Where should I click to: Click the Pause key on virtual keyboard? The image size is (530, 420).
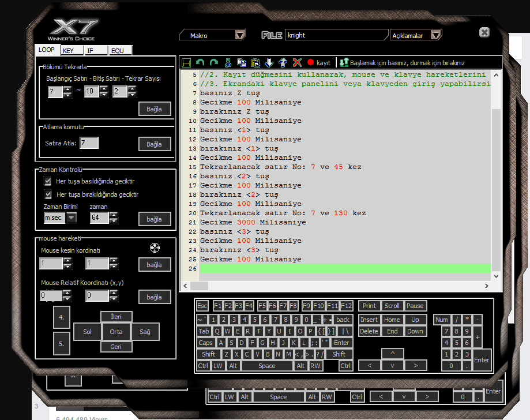tap(415, 306)
